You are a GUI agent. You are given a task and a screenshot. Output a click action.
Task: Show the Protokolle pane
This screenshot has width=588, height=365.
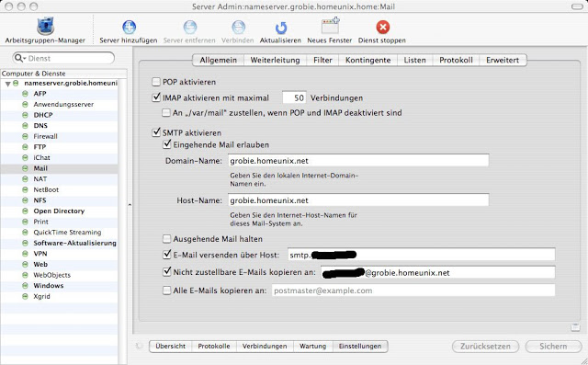click(x=214, y=347)
